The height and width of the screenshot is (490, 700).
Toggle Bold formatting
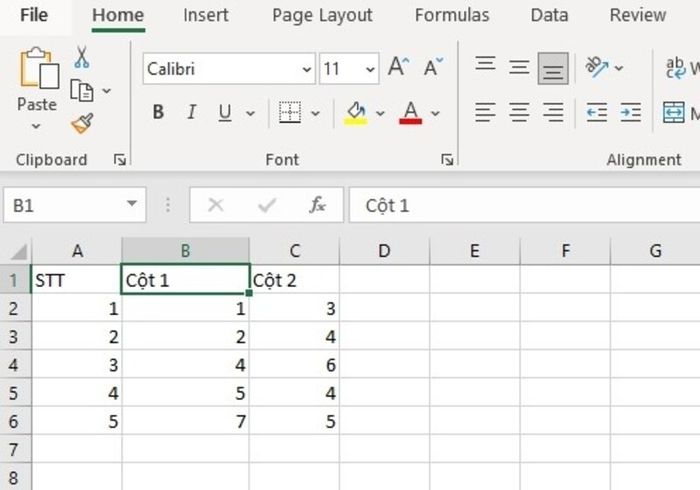pyautogui.click(x=158, y=112)
